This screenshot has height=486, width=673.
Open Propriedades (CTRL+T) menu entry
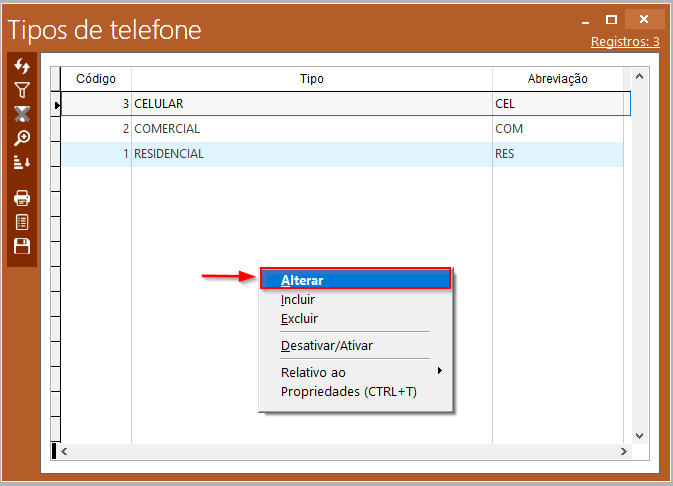pyautogui.click(x=355, y=392)
